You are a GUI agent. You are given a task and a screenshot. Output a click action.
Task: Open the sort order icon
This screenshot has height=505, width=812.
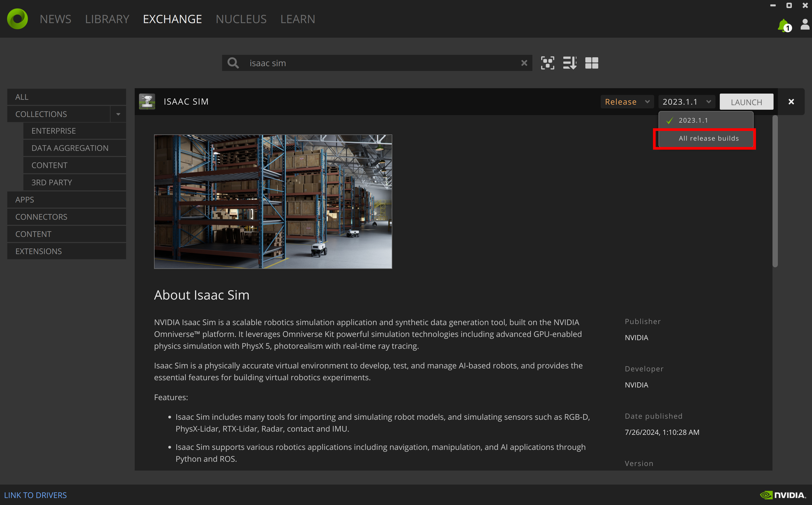569,63
